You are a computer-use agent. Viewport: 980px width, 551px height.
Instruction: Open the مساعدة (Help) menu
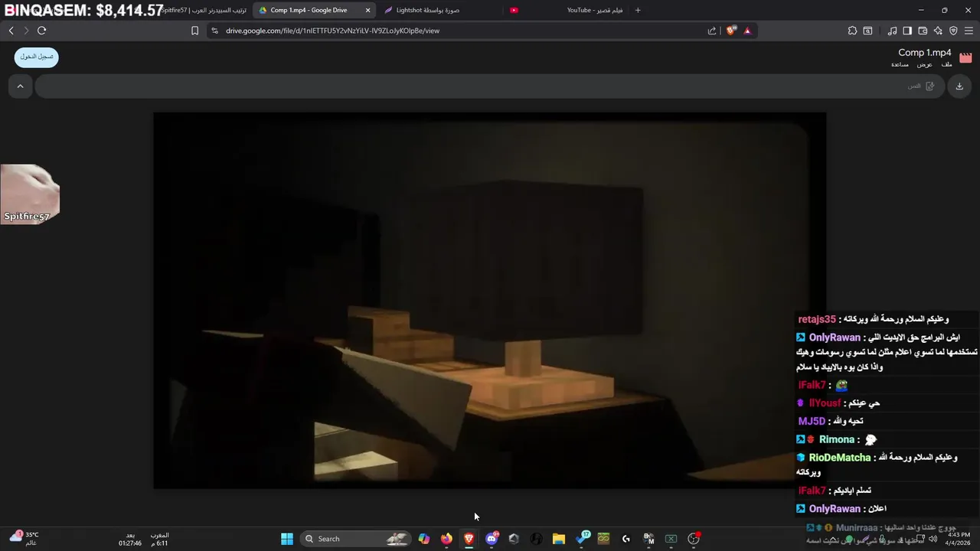click(x=900, y=64)
